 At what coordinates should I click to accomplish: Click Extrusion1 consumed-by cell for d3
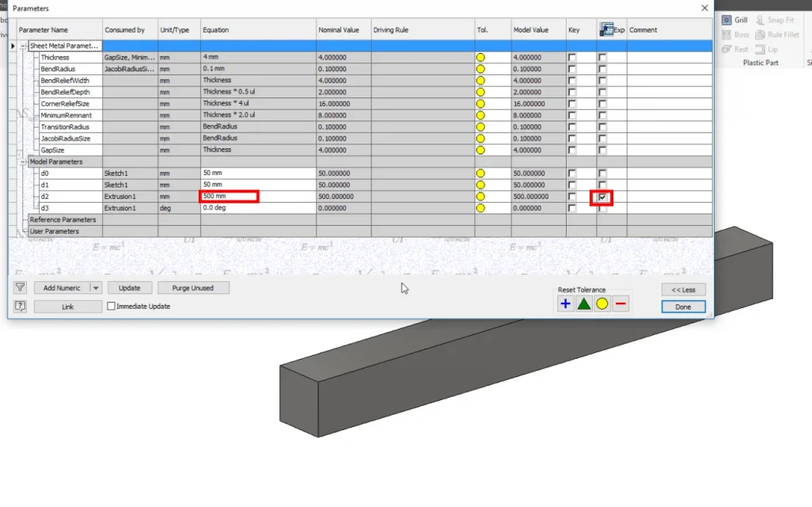[130, 208]
